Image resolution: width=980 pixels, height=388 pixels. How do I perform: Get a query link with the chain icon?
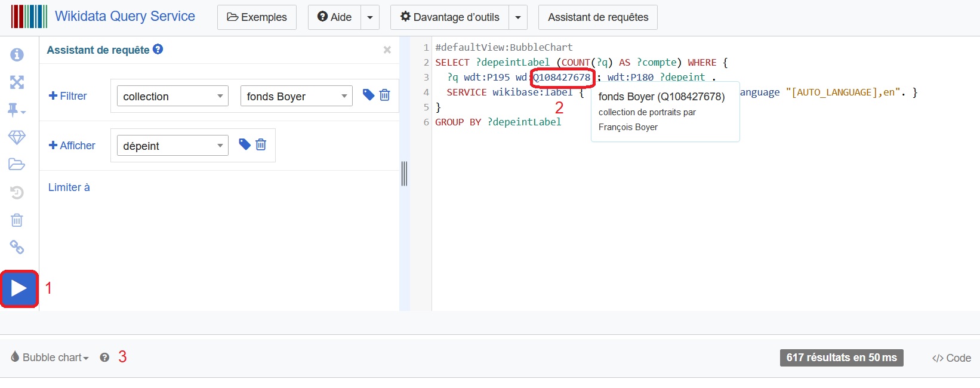pos(17,247)
